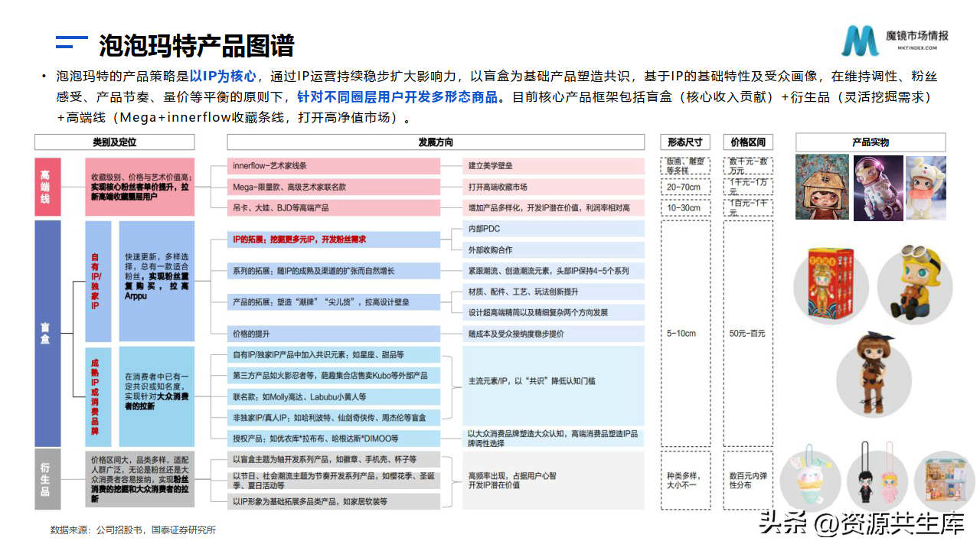Select the slide title 泡泡玛特产品图谱

pyautogui.click(x=197, y=45)
